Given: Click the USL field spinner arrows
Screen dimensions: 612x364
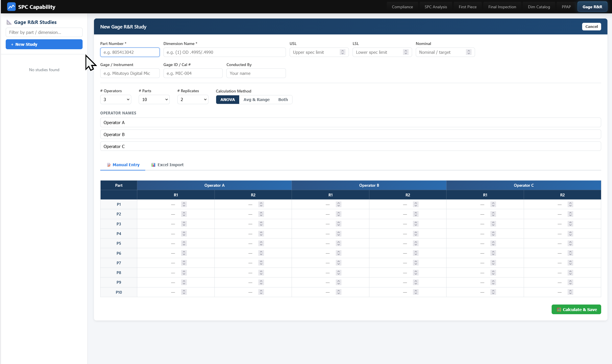Looking at the screenshot, I should 343,52.
